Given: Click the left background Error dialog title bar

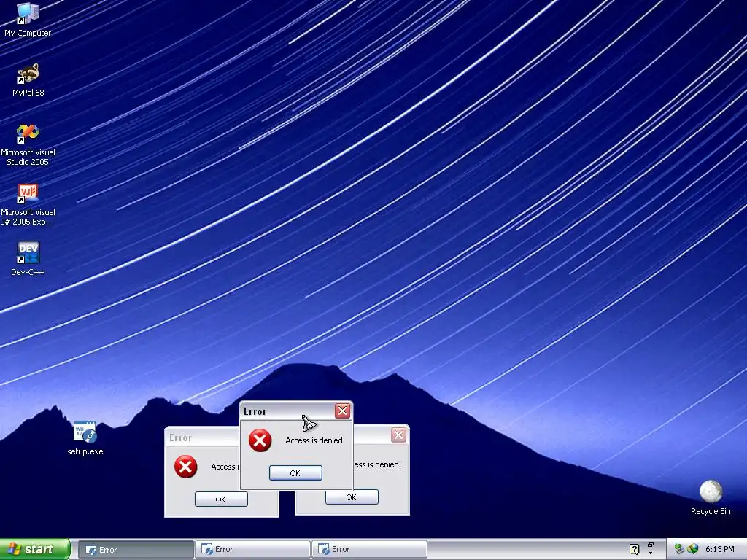Looking at the screenshot, I should coord(202,437).
